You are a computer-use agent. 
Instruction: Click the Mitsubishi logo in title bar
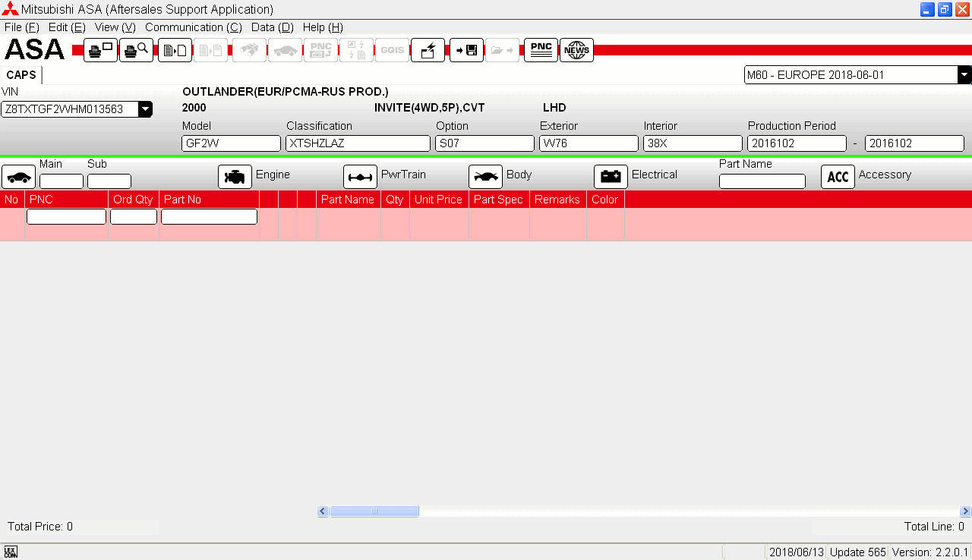10,9
